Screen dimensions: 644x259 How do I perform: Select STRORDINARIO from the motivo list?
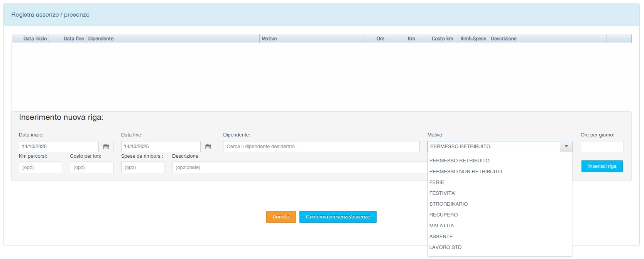[x=448, y=204]
